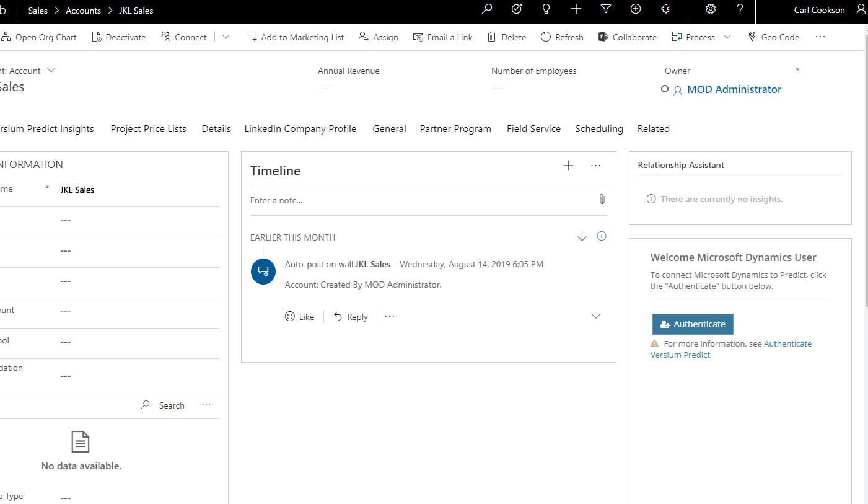Open the advanced find funnel icon
The height and width of the screenshot is (504, 868).
pyautogui.click(x=606, y=9)
